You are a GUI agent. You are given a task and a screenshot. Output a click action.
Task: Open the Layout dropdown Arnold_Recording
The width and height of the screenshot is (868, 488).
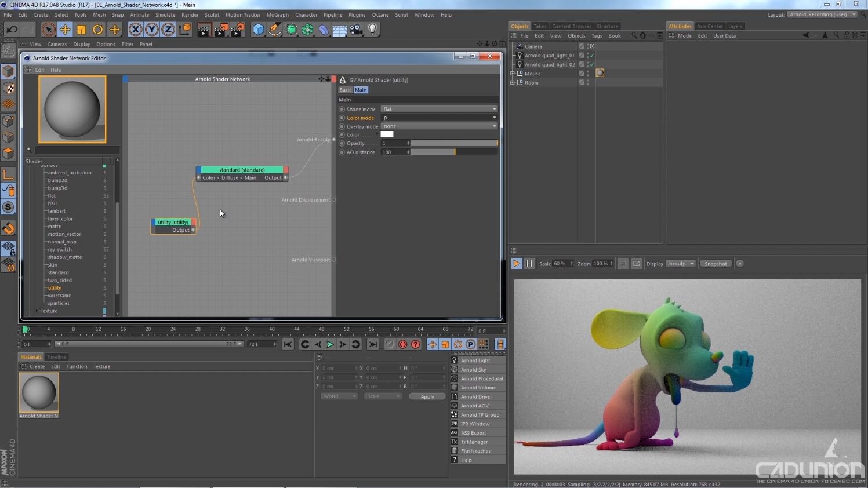822,14
